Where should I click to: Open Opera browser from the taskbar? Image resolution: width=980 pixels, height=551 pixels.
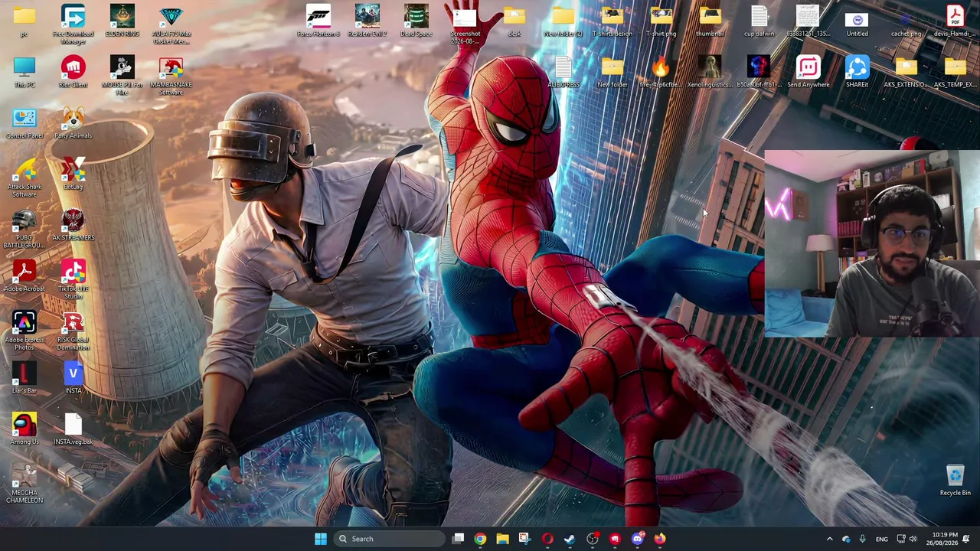547,539
